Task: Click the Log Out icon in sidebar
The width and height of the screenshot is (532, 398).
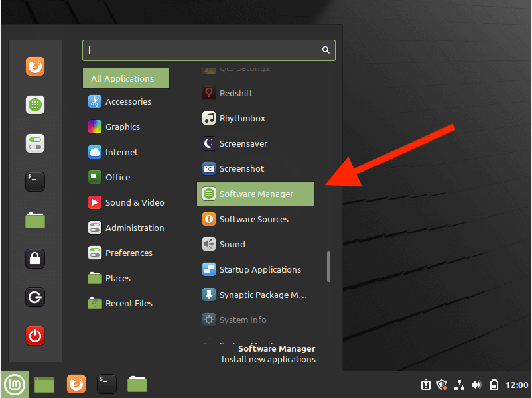Action: [x=35, y=298]
